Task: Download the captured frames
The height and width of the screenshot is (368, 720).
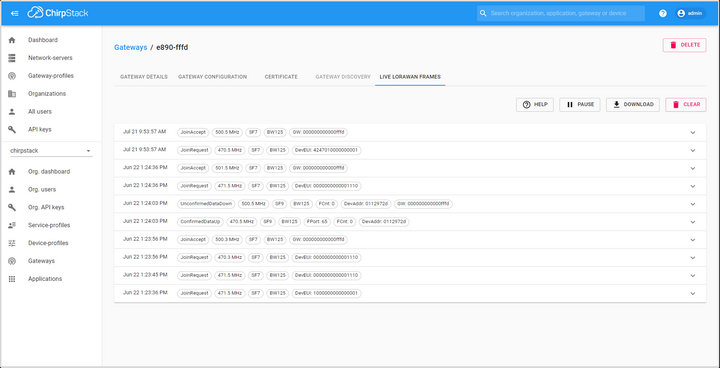Action: click(x=633, y=105)
